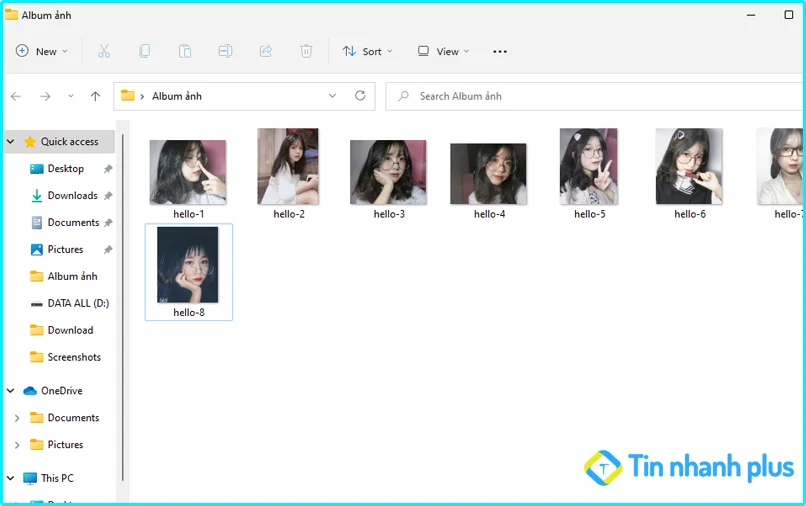The height and width of the screenshot is (506, 806).
Task: Click the Share icon in toolbar
Action: [x=266, y=51]
